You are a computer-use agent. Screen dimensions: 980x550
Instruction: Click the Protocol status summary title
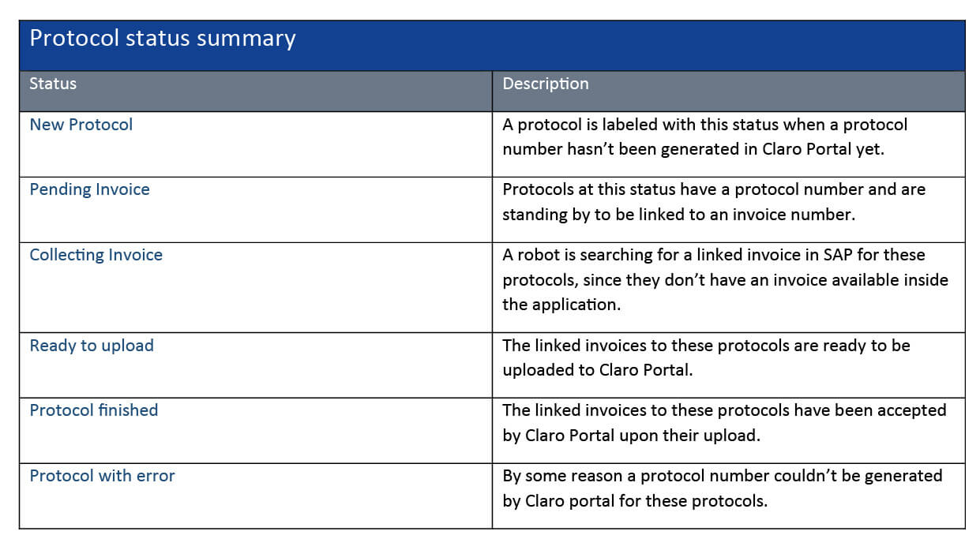(163, 39)
